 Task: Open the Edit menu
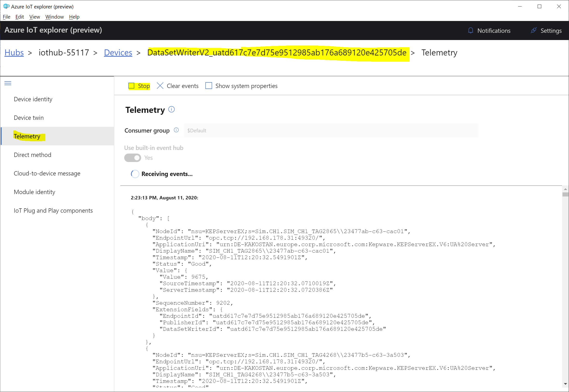click(x=20, y=17)
